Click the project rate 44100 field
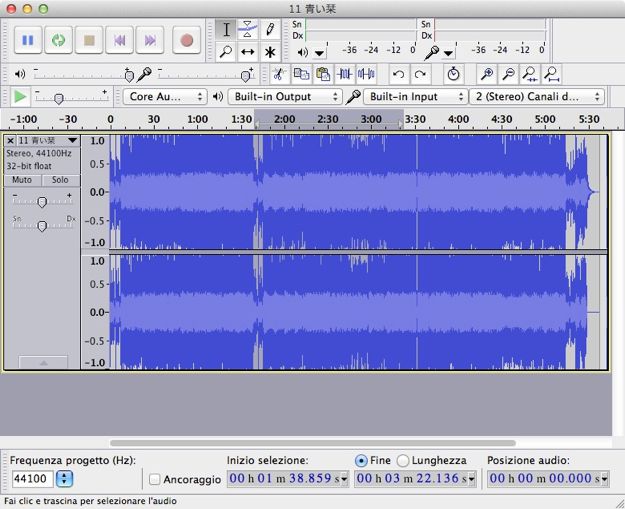The width and height of the screenshot is (625, 509). tap(32, 478)
